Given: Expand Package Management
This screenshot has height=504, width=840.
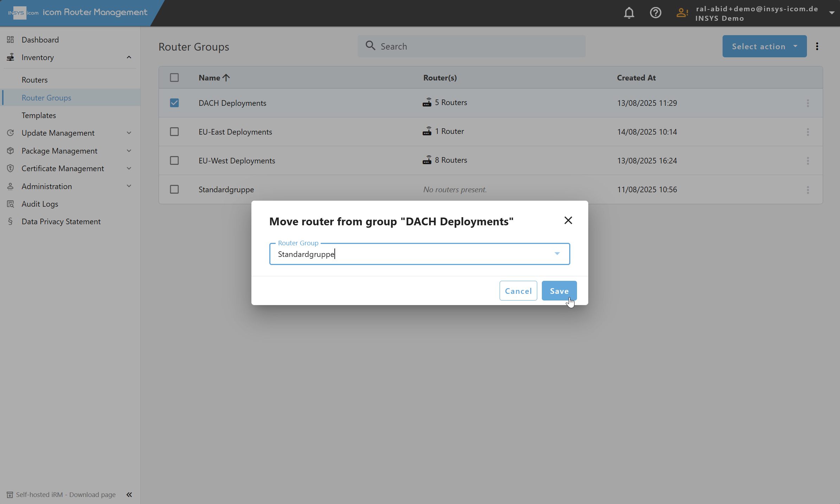Looking at the screenshot, I should coord(129,151).
